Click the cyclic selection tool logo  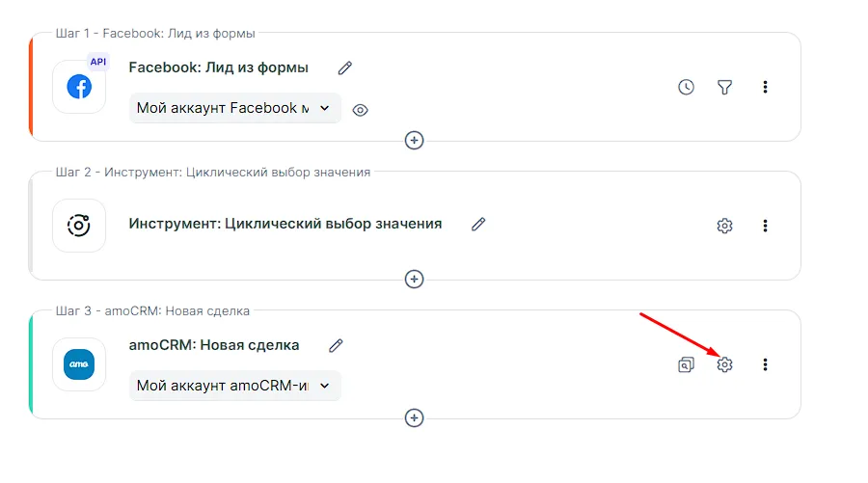point(79,226)
